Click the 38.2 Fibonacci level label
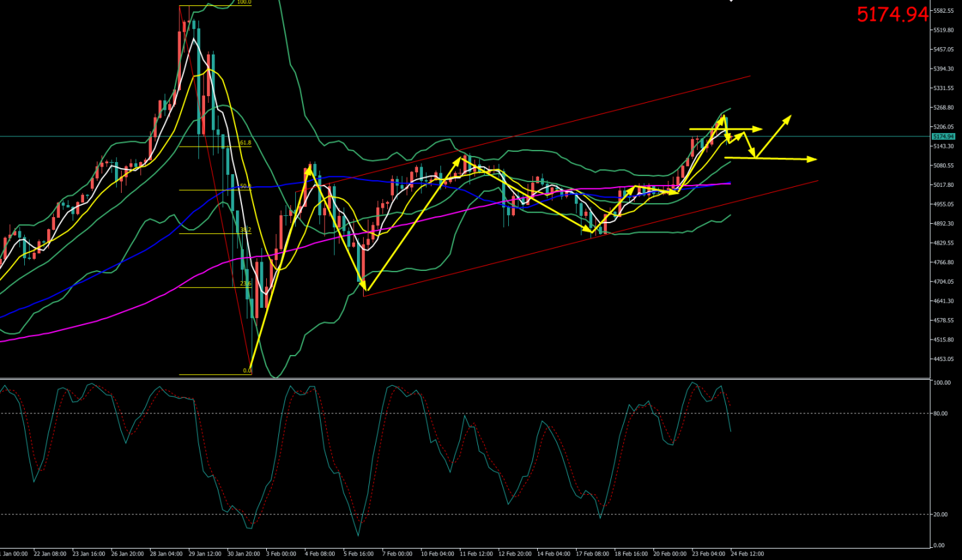The image size is (962, 560). 245,230
